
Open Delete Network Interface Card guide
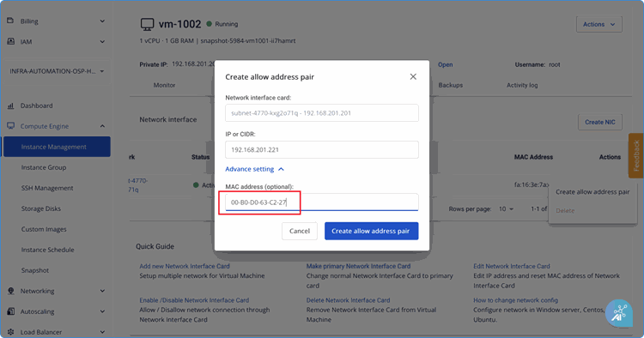coord(348,300)
